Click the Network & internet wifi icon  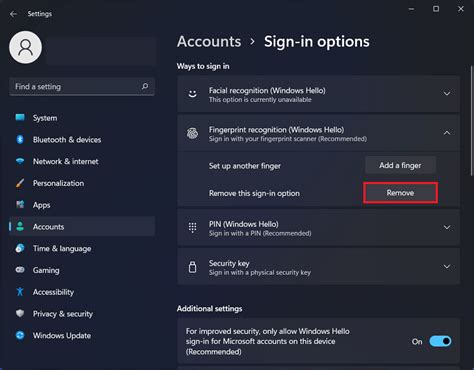pyautogui.click(x=20, y=161)
